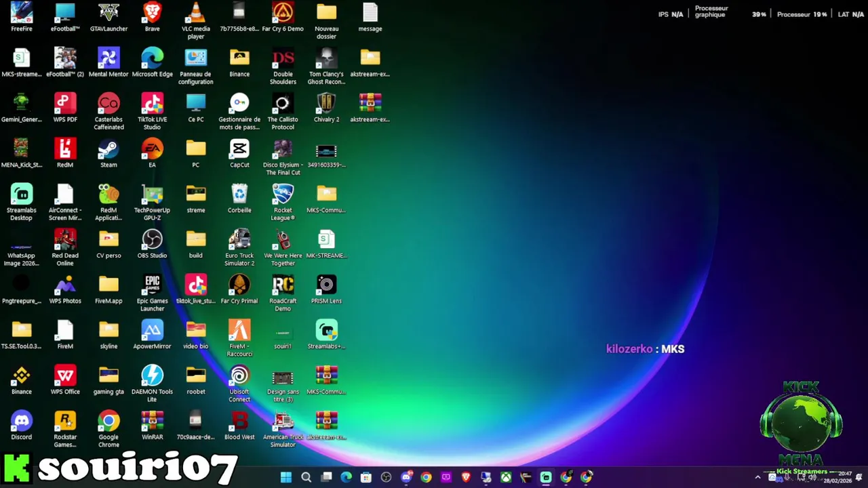This screenshot has height=488, width=868.
Task: Open WinRAR desktop shortcut
Action: 152,426
